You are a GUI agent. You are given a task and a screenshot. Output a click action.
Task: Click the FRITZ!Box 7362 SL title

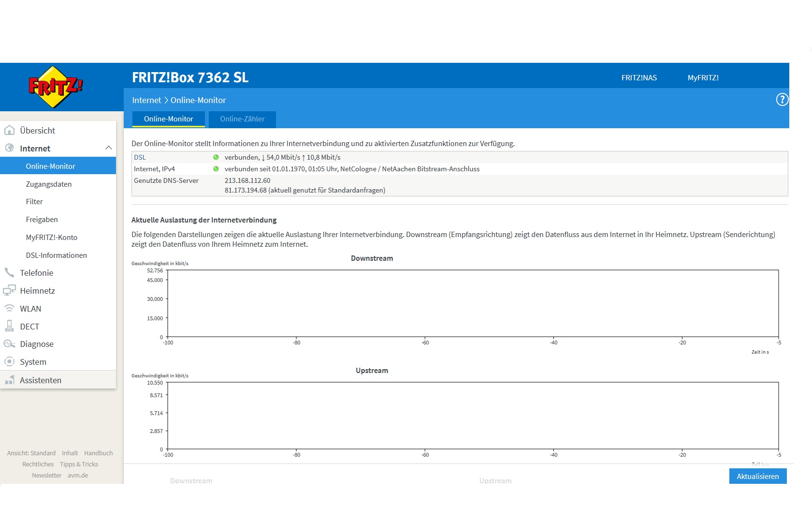(x=190, y=77)
